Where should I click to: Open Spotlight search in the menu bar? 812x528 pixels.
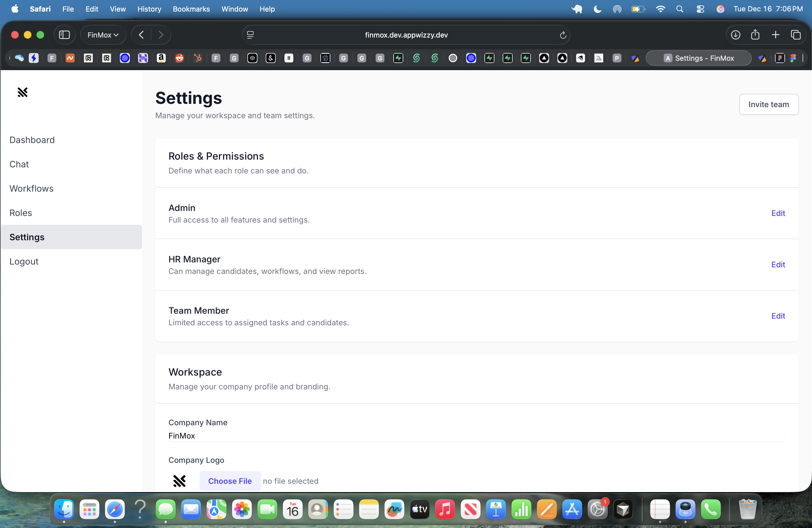coord(680,9)
